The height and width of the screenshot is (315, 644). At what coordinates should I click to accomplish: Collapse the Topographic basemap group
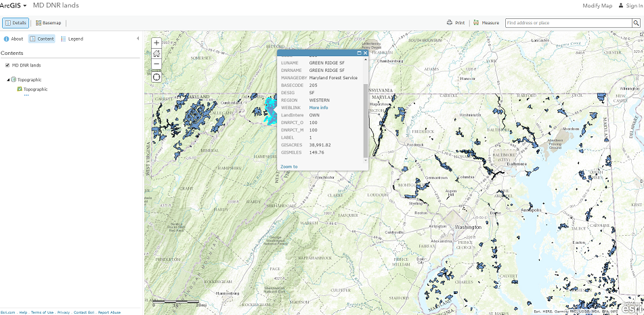pos(8,80)
